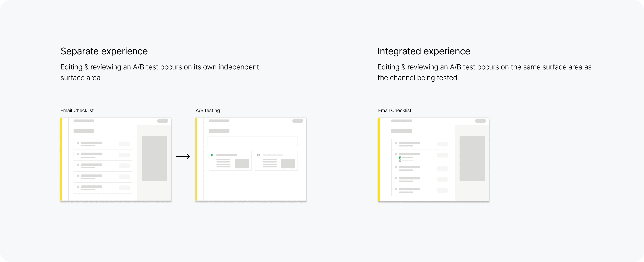644x262 pixels.
Task: Select last row's circle in left Email Checklist
Action: pos(78,187)
